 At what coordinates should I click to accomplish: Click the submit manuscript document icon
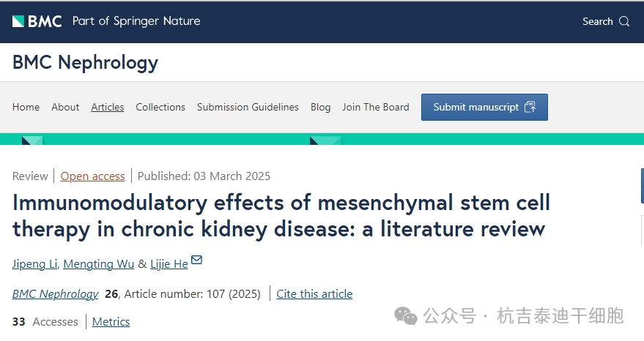coord(530,107)
